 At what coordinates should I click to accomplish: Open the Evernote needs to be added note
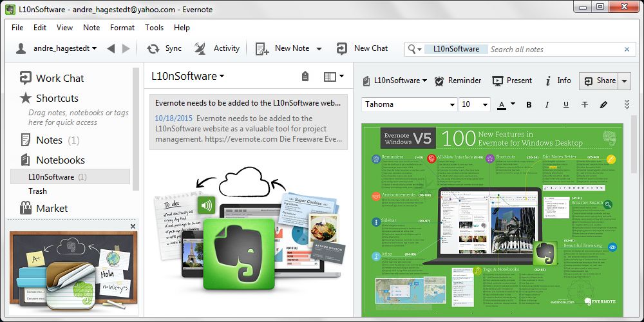[x=249, y=122]
